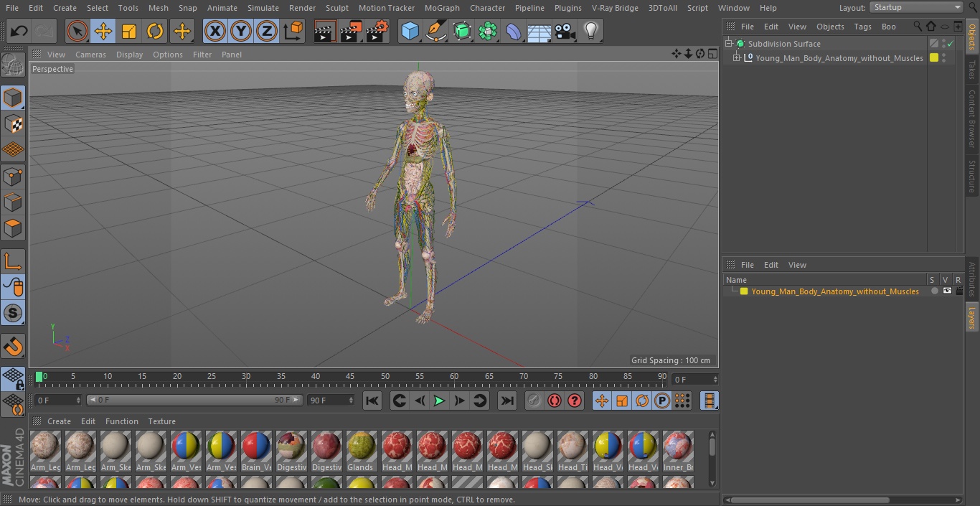Render to Picture Viewer
This screenshot has height=506, width=980.
click(351, 31)
